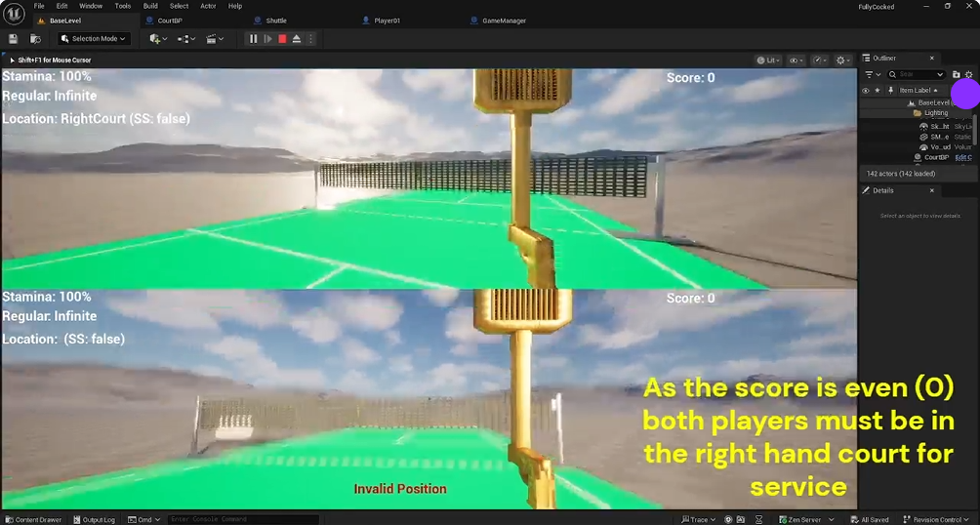This screenshot has height=525, width=980.
Task: Toggle the Outliner visibility eye column header
Action: (866, 91)
